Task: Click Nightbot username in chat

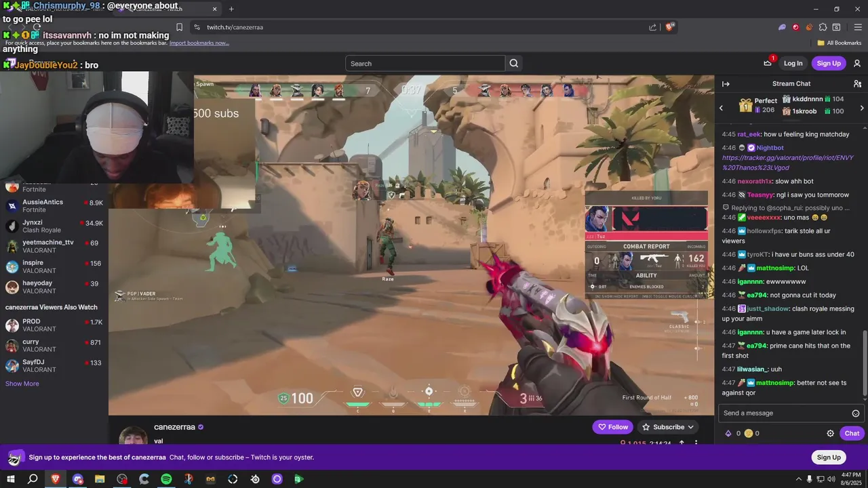Action: pyautogui.click(x=770, y=148)
